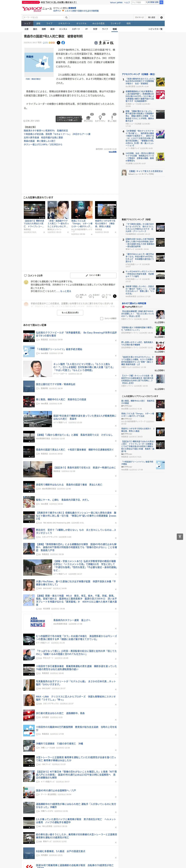Play 青森にうどん店「Dongo」 video thumbnail

click(x=82, y=210)
